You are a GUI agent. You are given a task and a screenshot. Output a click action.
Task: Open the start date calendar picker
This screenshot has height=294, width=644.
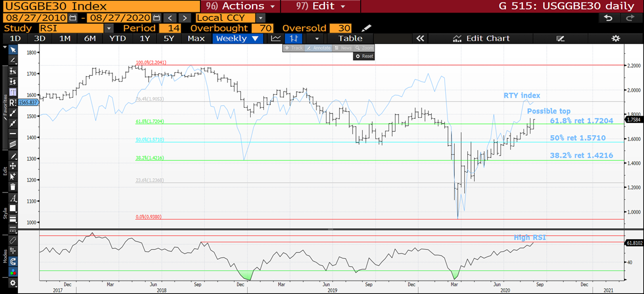[x=73, y=18]
